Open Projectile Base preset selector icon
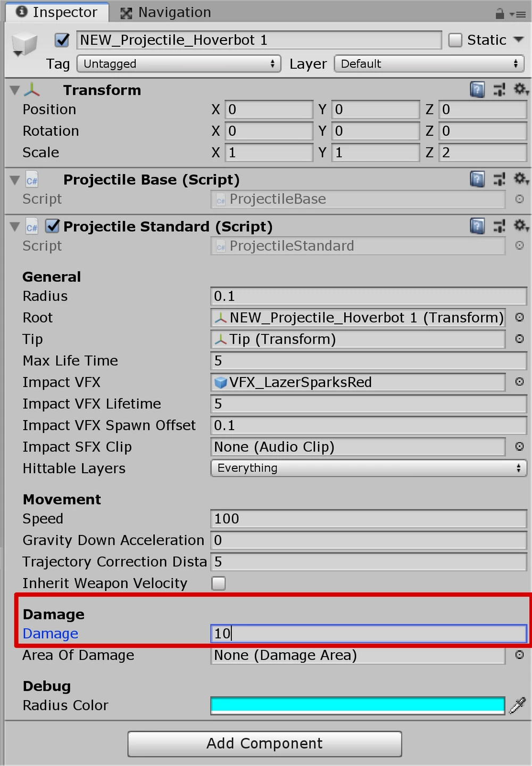The image size is (532, 766). tap(499, 179)
